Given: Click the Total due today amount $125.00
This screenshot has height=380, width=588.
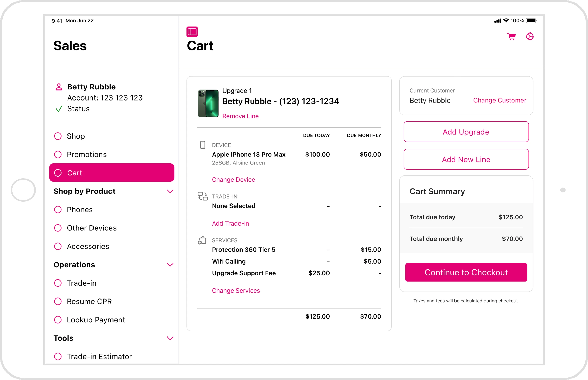Looking at the screenshot, I should coord(511,217).
